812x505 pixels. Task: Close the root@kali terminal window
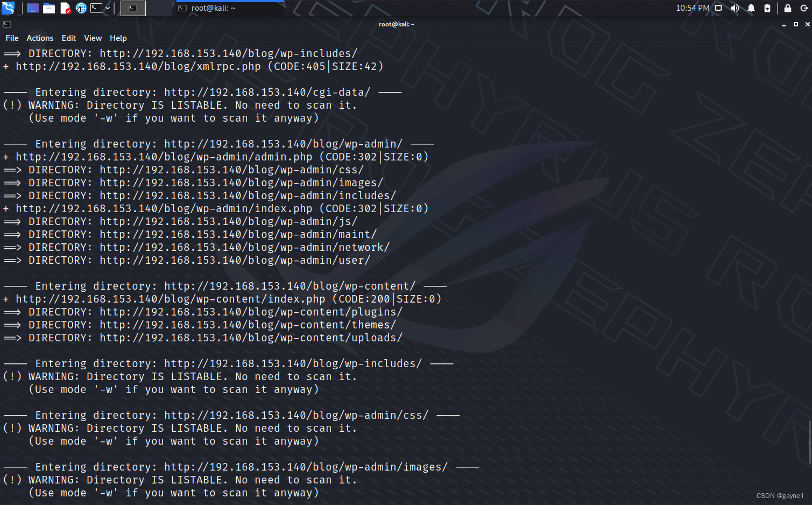click(807, 24)
